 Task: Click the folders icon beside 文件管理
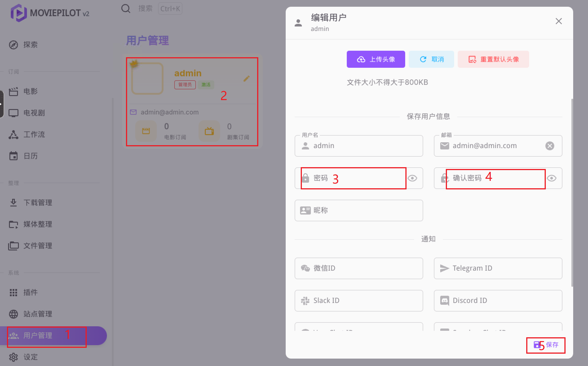[x=13, y=246]
